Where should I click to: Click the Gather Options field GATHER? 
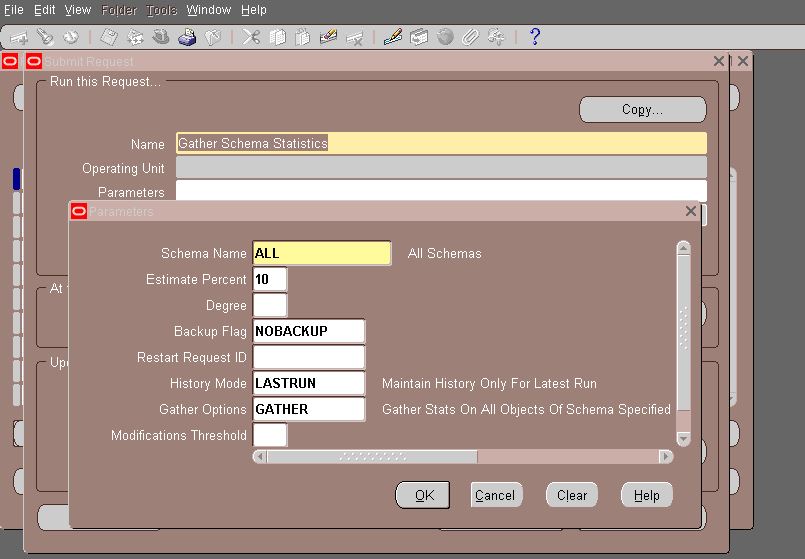pos(309,409)
